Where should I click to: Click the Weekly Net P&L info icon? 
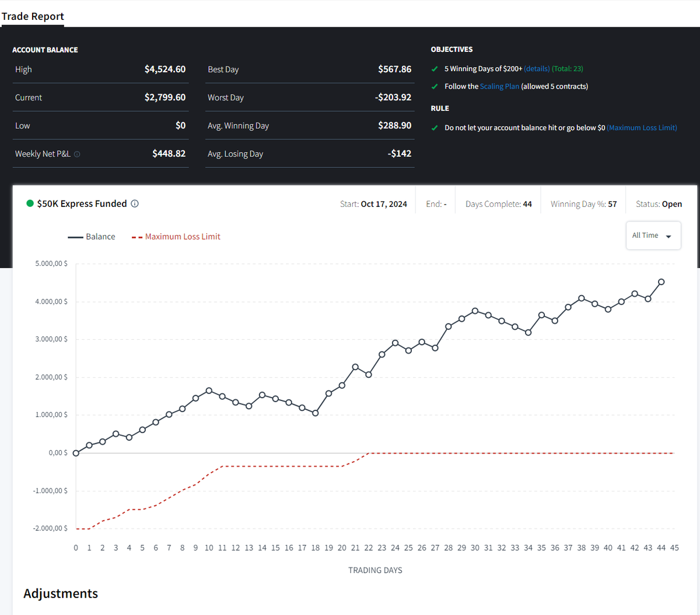(x=77, y=154)
